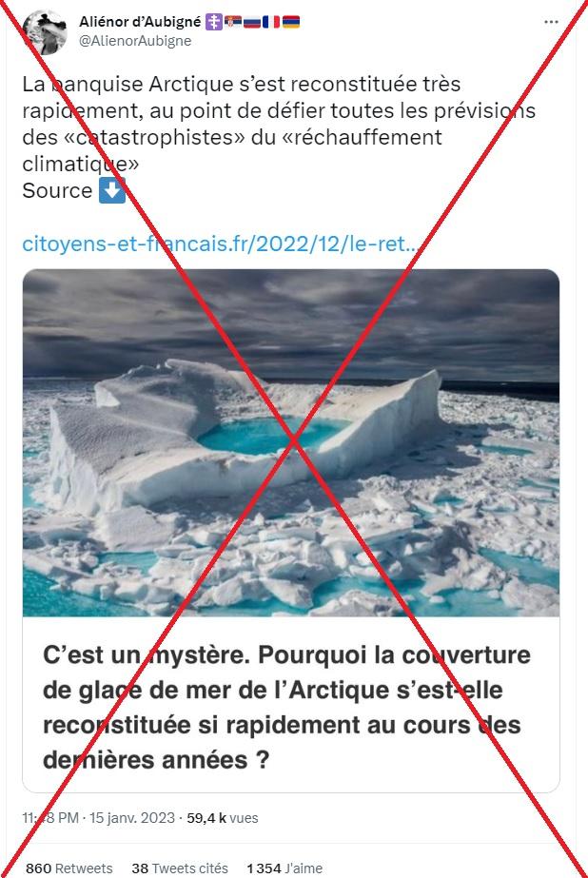The height and width of the screenshot is (878, 588).
Task: Click the 15 janv. 2023 date
Action: [132, 818]
